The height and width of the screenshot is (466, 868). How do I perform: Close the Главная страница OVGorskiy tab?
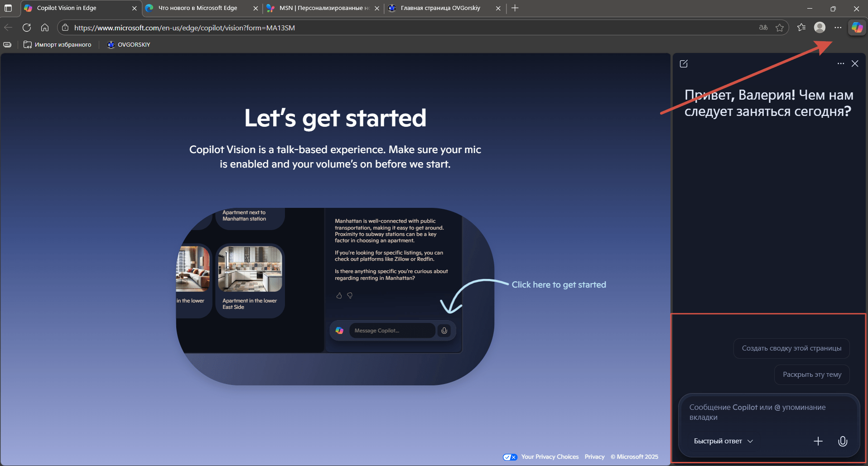(498, 8)
